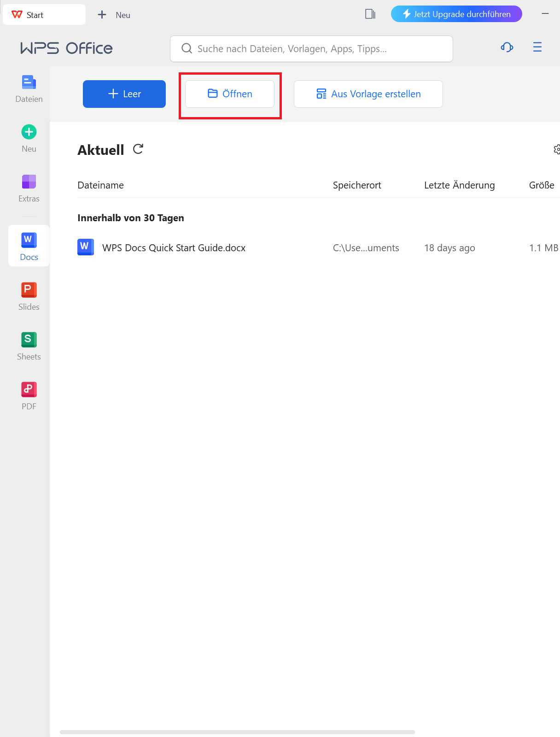Refresh the Aktuell recent file list
Screen dimensions: 560x737
click(x=138, y=149)
